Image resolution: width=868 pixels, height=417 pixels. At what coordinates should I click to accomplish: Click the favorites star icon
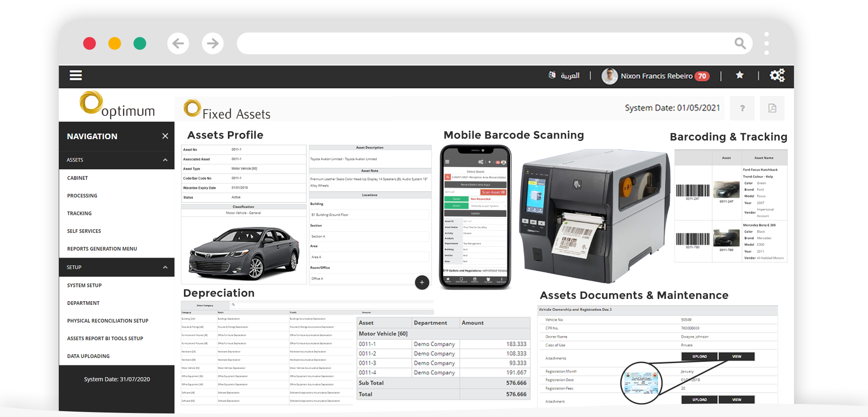click(740, 75)
